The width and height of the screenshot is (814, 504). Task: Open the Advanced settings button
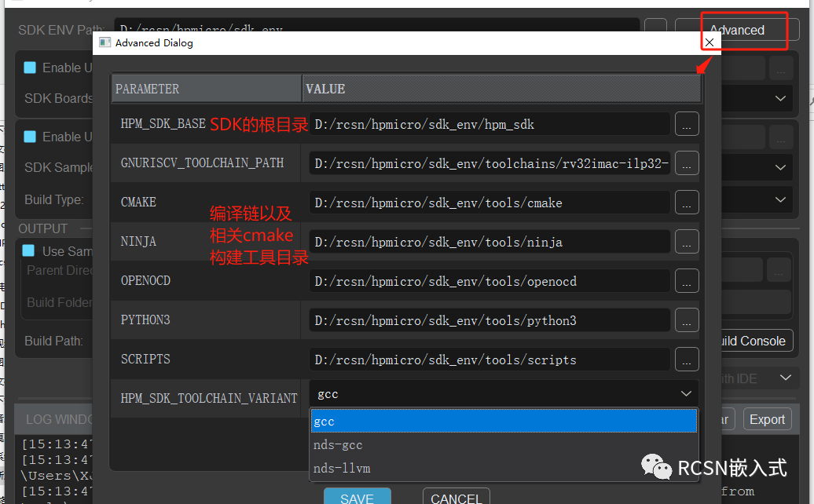(737, 31)
